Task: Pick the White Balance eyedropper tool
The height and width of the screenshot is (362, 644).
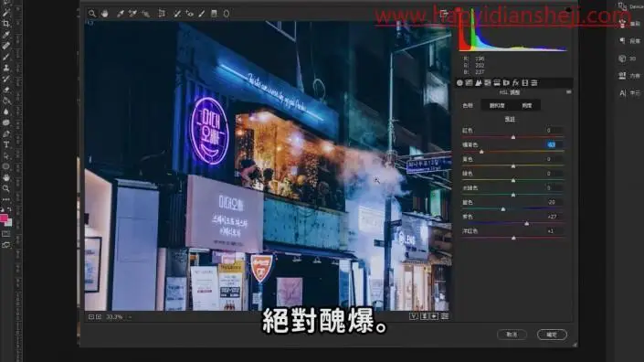Action: [x=120, y=14]
